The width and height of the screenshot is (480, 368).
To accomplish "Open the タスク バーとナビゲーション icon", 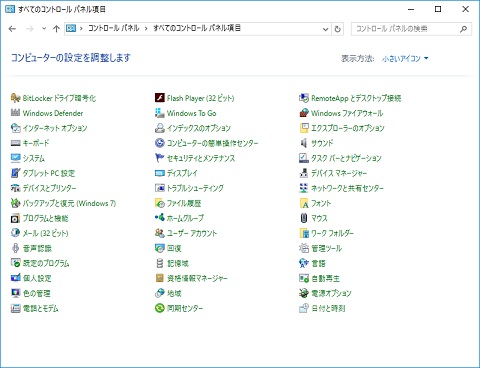I will coord(304,158).
